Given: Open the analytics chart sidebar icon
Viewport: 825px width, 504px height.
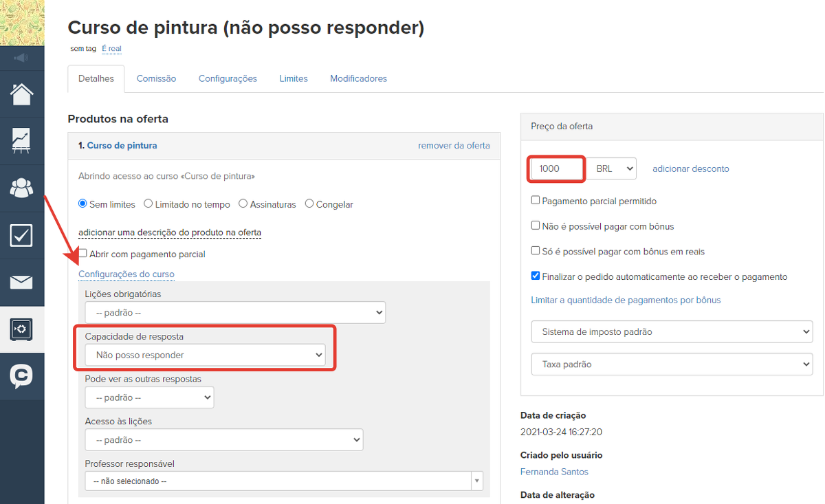Looking at the screenshot, I should (x=22, y=141).
